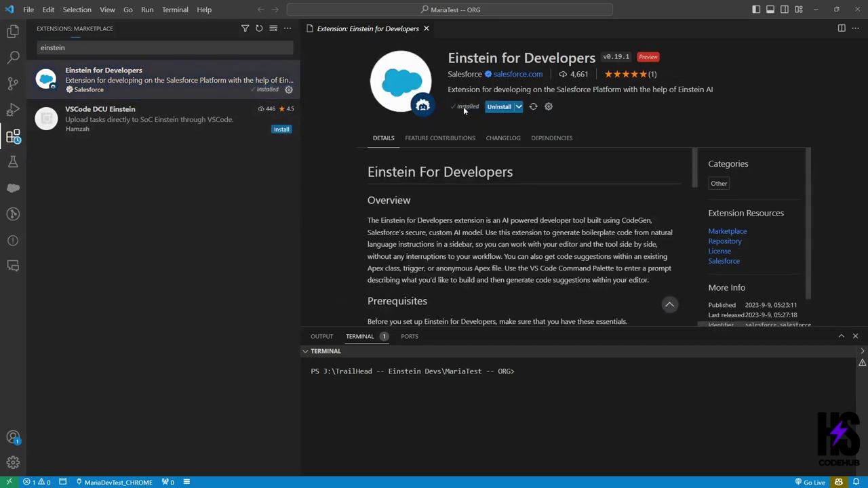Switch to the PORTS panel tab
868x488 pixels.
coord(410,336)
